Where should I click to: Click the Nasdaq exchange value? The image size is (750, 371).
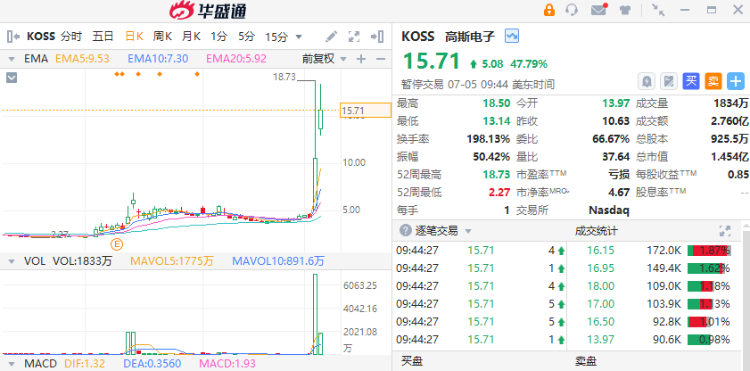click(x=608, y=210)
